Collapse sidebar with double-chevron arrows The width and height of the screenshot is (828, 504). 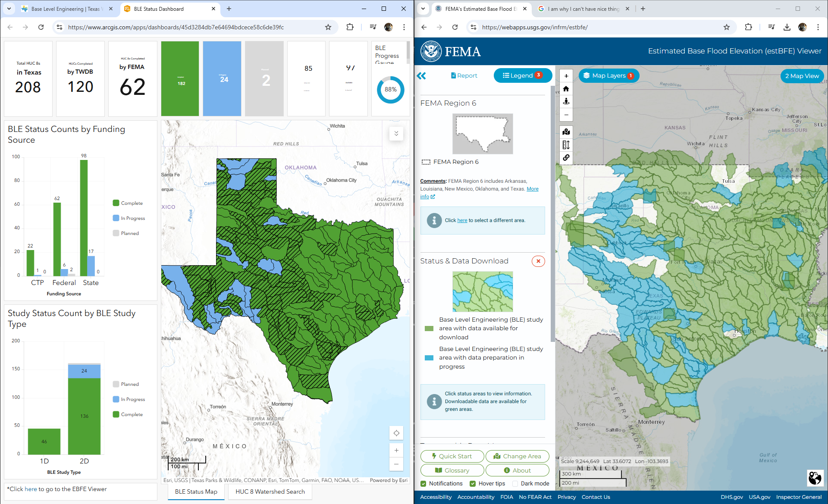[421, 76]
